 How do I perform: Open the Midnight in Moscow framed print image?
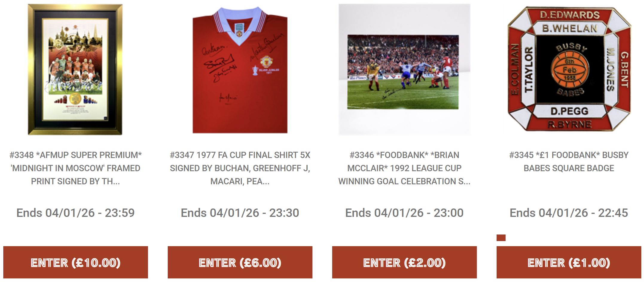[75, 70]
